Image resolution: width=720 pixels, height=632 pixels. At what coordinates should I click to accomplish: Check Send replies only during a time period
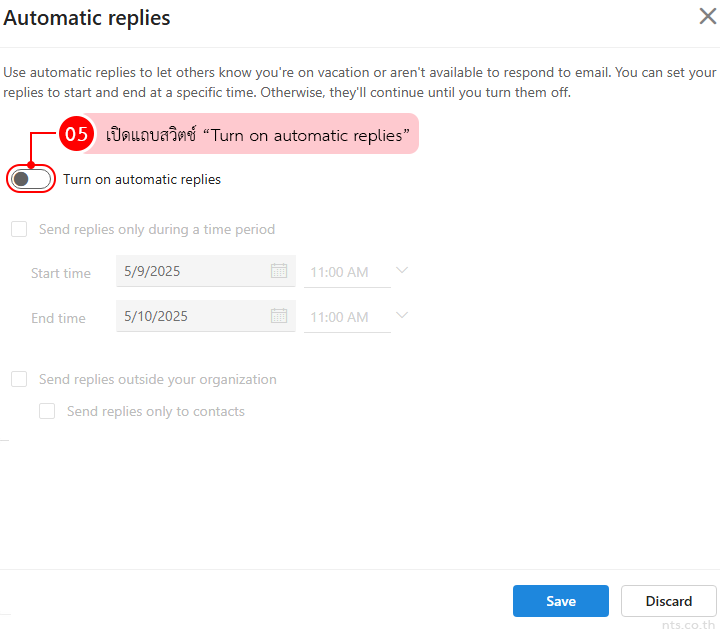click(19, 229)
